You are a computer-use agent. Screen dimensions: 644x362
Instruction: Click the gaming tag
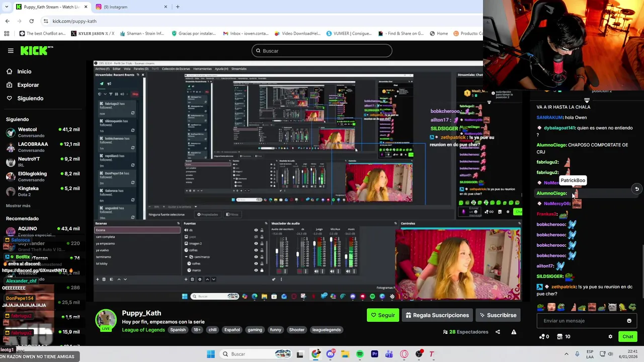pyautogui.click(x=255, y=330)
